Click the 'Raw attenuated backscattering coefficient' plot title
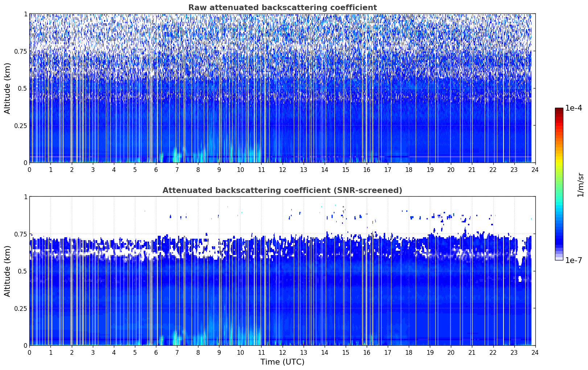588x370 pixels. coord(282,8)
